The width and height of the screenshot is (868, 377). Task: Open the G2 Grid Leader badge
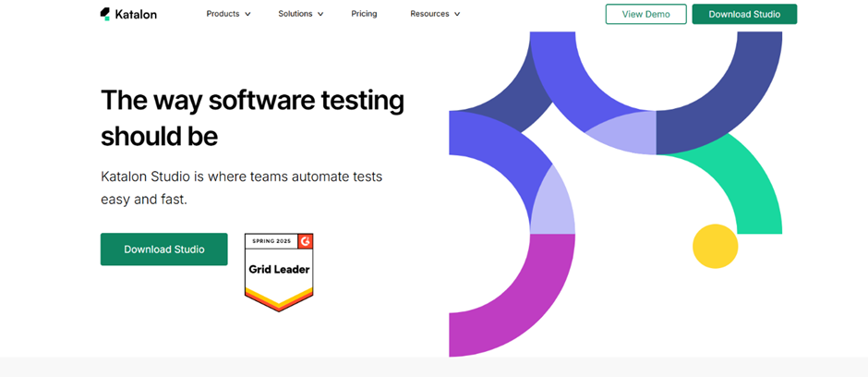point(279,273)
